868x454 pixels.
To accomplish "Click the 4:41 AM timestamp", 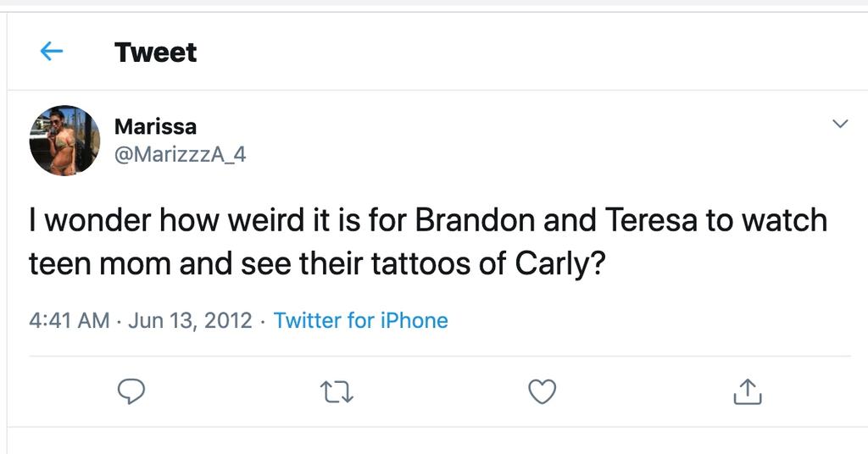I will pyautogui.click(x=69, y=320).
